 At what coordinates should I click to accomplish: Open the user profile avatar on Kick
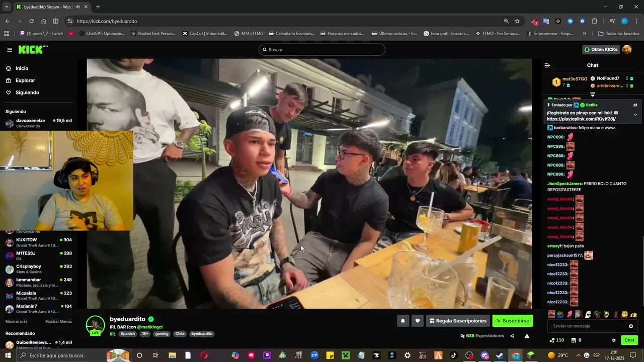[627, 49]
